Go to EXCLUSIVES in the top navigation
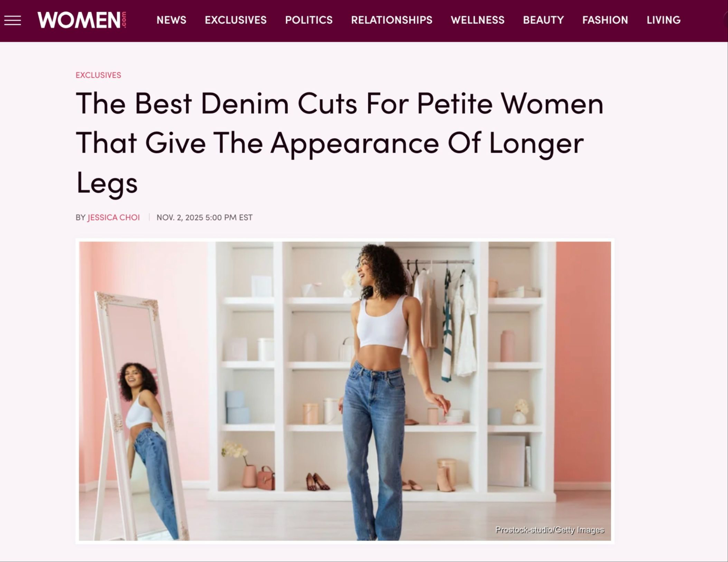The height and width of the screenshot is (562, 728). 236,20
